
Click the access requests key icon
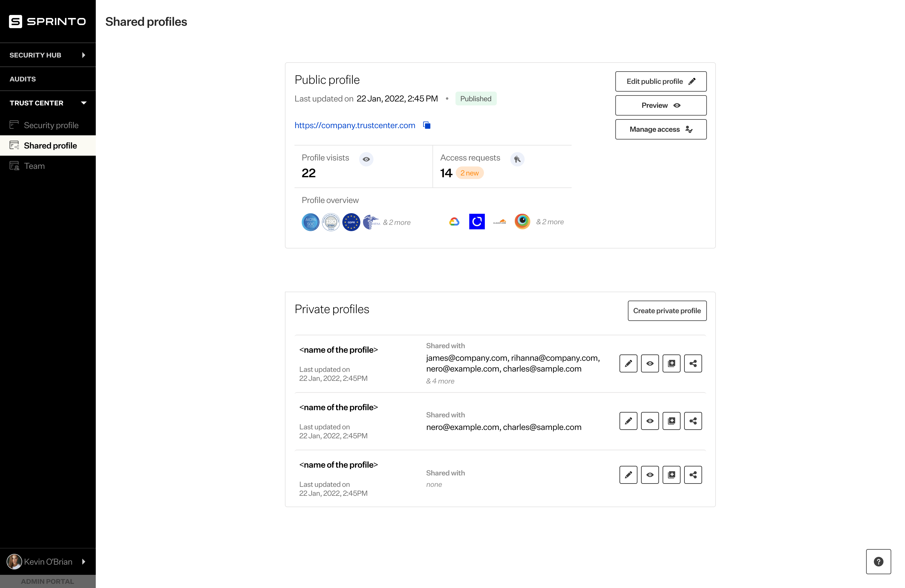pos(517,159)
